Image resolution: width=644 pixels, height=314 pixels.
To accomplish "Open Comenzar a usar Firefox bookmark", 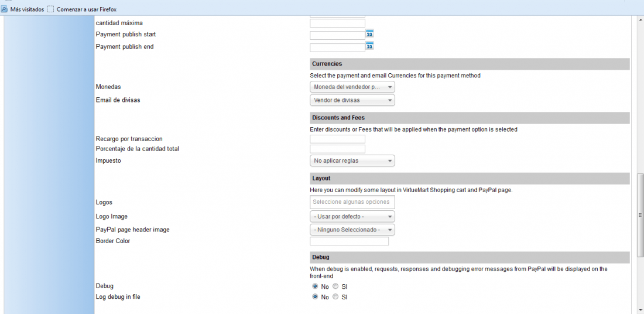I will click(82, 9).
